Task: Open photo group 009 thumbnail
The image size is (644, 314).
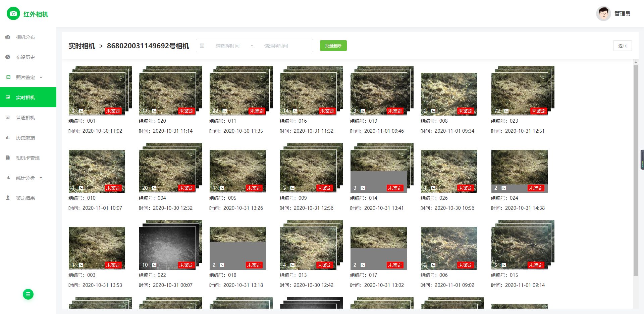Action: coord(308,171)
